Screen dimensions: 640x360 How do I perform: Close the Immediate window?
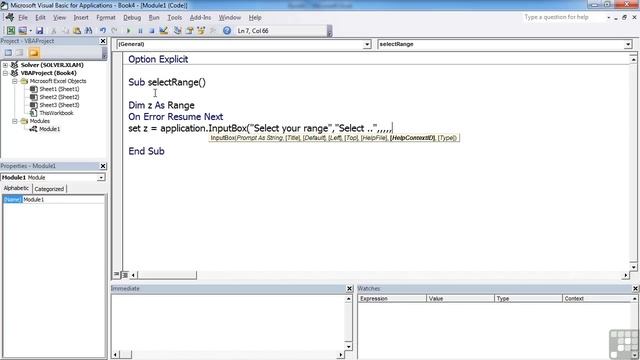click(x=349, y=289)
